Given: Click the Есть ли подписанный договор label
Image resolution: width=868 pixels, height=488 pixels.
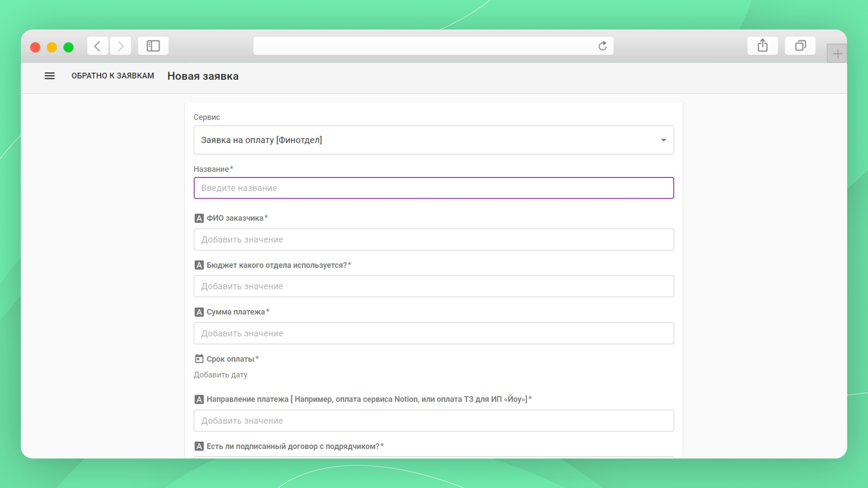Looking at the screenshot, I should (x=295, y=446).
